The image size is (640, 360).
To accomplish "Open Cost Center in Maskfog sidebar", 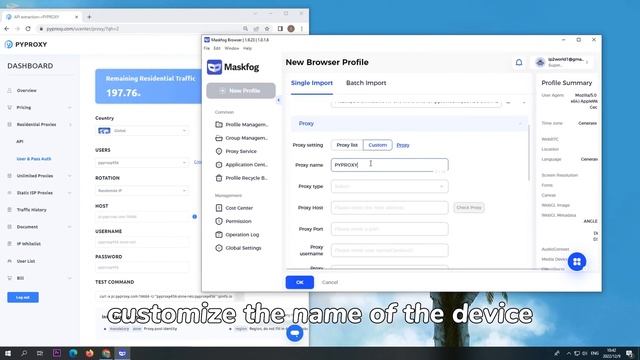I will 234,208.
